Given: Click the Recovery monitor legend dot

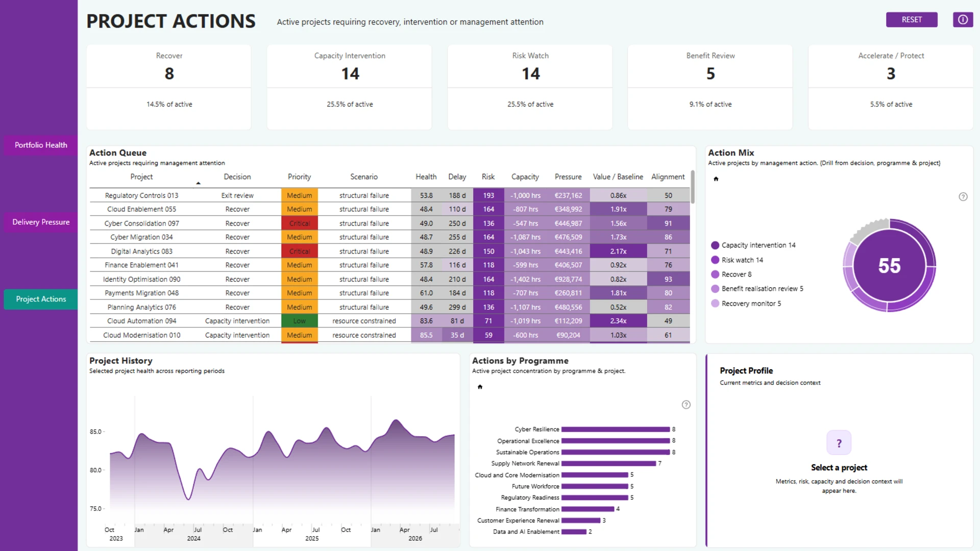Looking at the screenshot, I should tap(715, 304).
